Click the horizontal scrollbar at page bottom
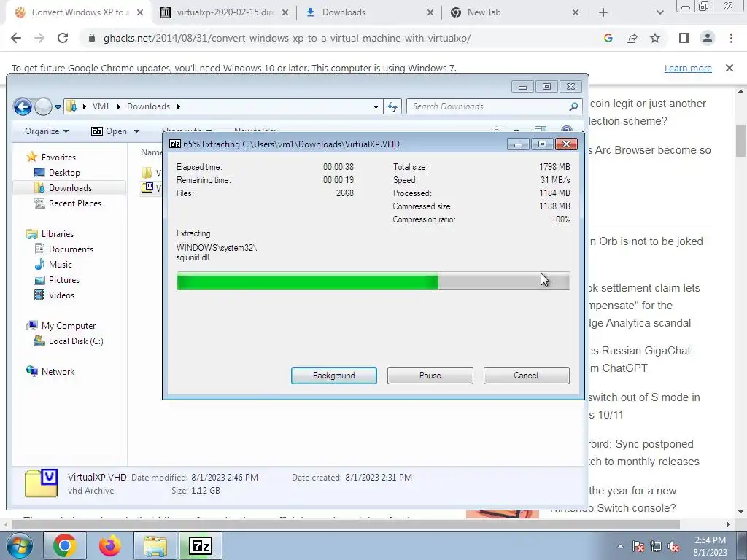The width and height of the screenshot is (747, 560). click(x=345, y=524)
